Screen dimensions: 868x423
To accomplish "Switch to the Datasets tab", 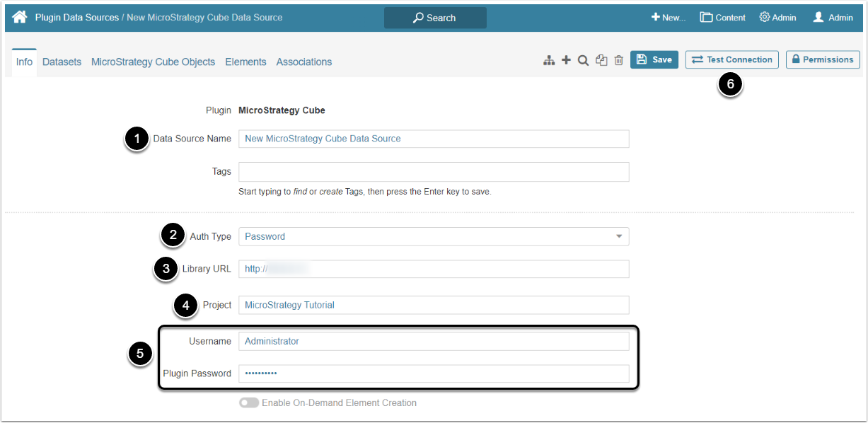I will tap(62, 62).
